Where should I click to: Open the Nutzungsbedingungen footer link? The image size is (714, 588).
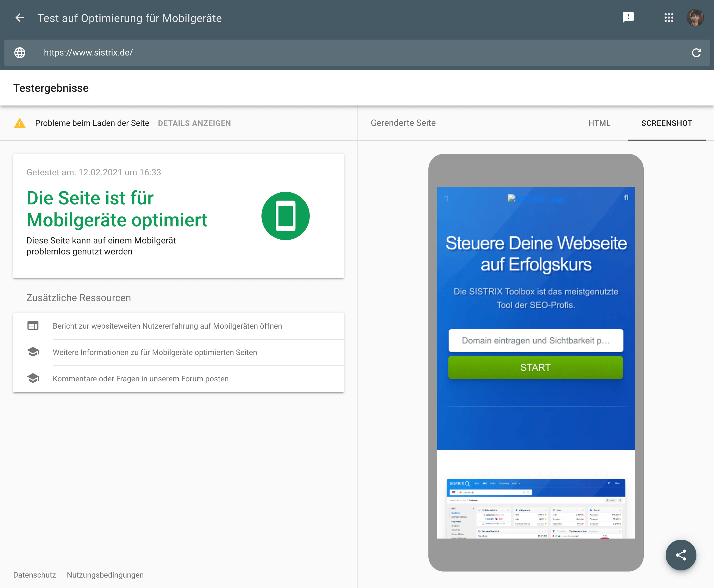[105, 575]
